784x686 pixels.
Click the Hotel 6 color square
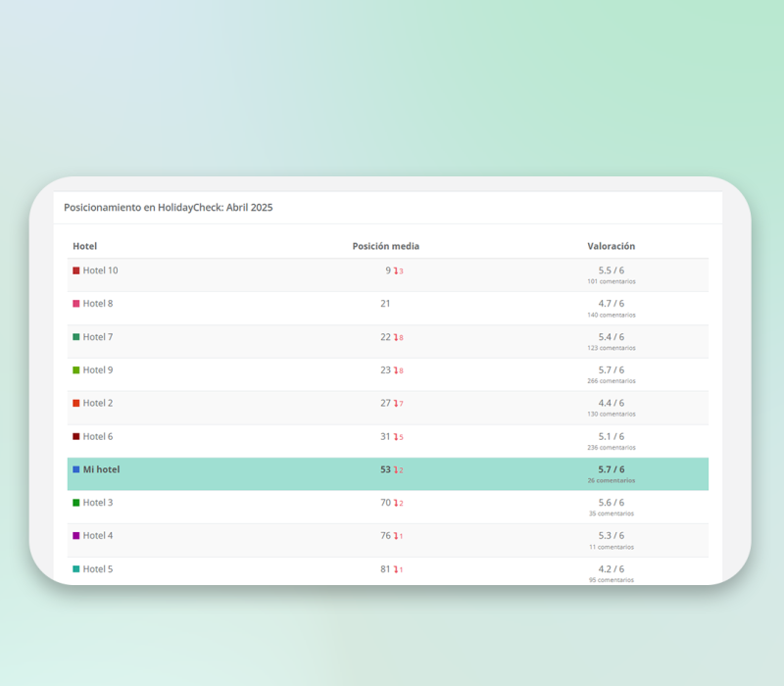(76, 436)
